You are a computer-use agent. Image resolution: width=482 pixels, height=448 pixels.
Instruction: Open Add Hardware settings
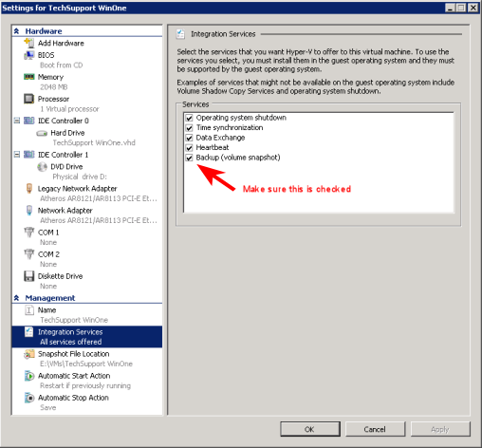pos(61,43)
